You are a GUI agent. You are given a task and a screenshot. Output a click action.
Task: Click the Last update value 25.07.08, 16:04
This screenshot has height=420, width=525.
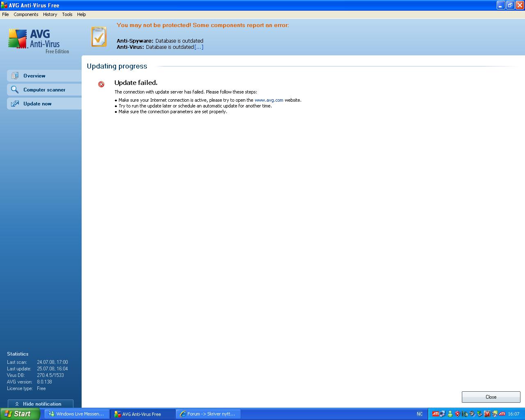(x=52, y=369)
